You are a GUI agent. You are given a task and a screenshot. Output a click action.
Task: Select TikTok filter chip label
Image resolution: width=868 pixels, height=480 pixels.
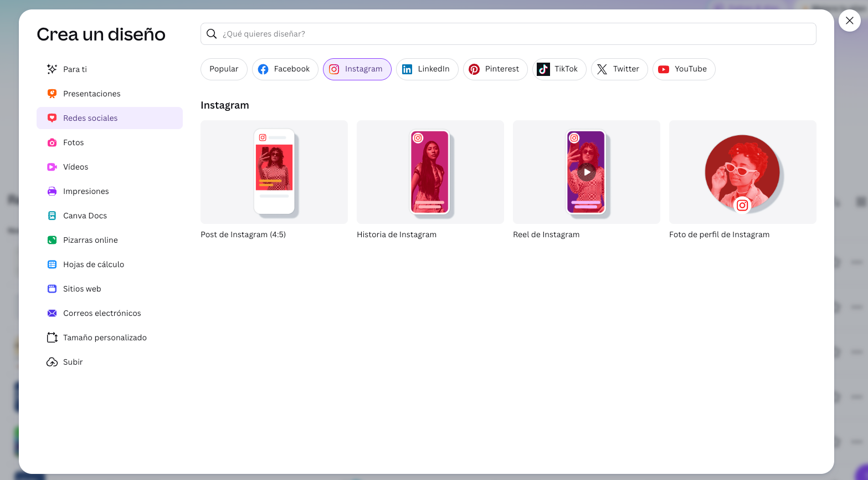coord(566,69)
